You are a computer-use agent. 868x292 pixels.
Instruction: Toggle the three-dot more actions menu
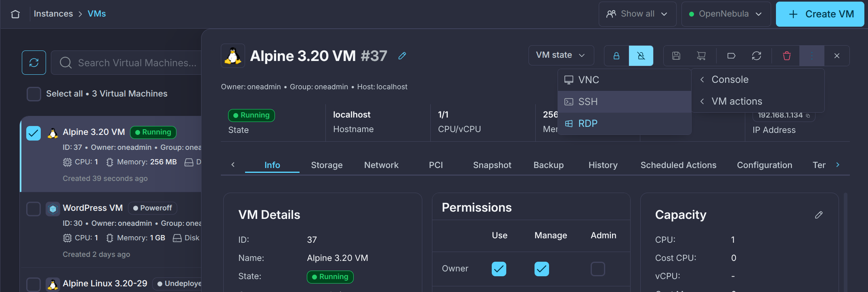812,56
